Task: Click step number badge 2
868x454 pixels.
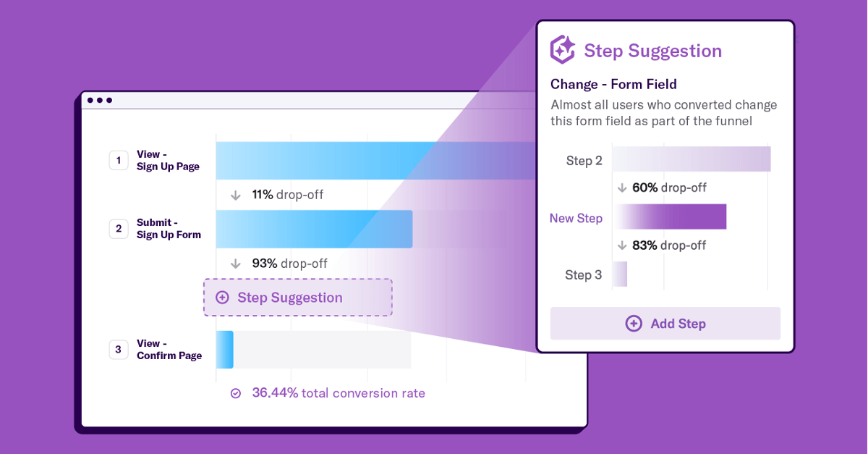Action: pyautogui.click(x=119, y=228)
